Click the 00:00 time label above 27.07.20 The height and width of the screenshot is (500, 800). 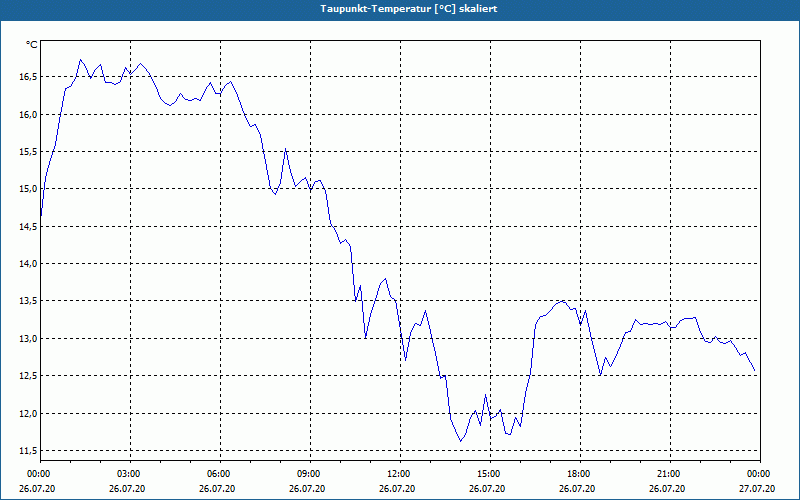coord(757,474)
